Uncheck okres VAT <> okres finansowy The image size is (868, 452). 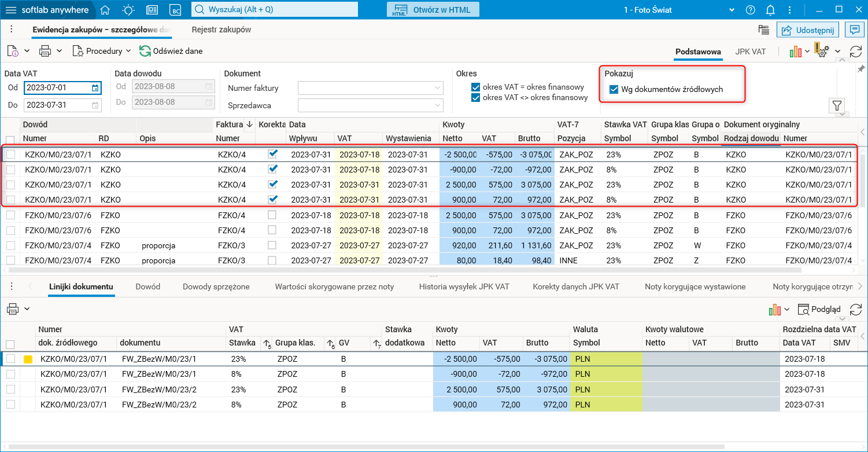(475, 97)
